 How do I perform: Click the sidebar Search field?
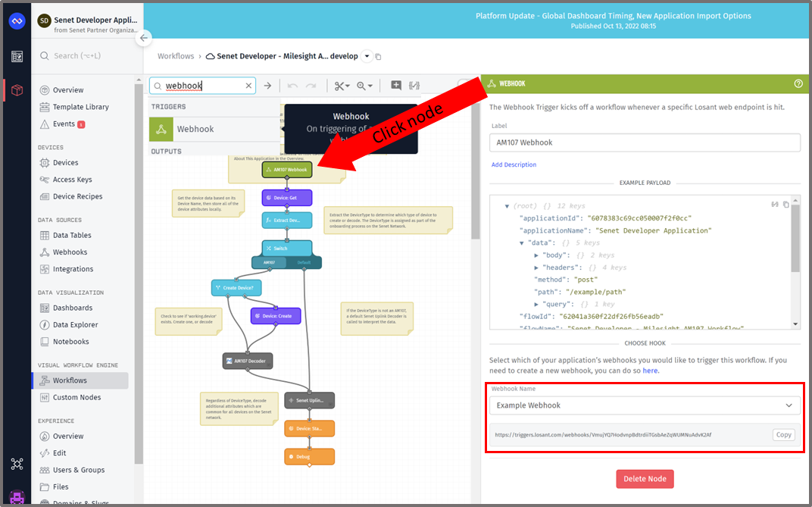click(x=86, y=56)
